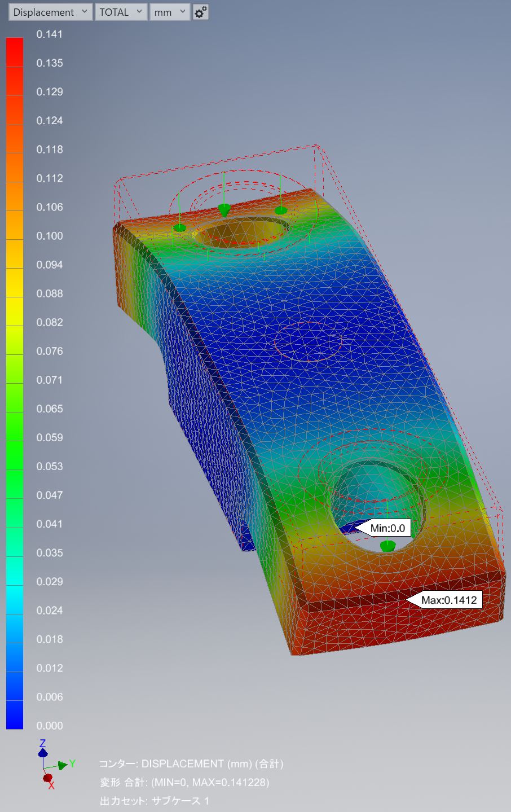Click the 0.124 legend value
The image size is (511, 812).
[50, 121]
